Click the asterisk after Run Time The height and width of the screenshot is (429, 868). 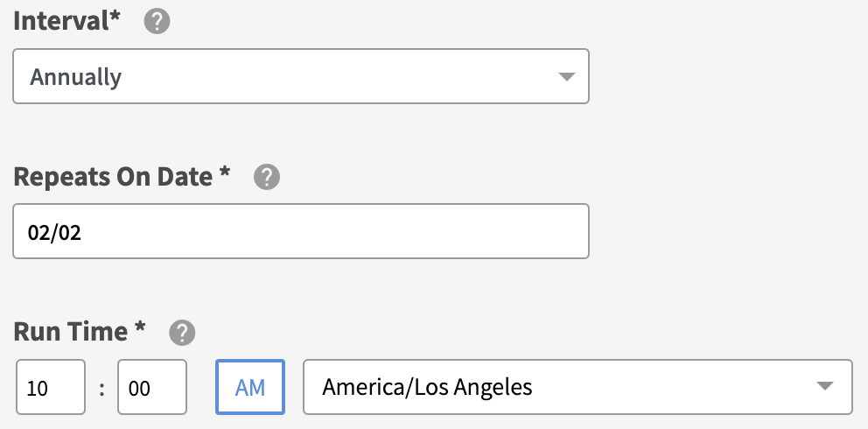(140, 329)
